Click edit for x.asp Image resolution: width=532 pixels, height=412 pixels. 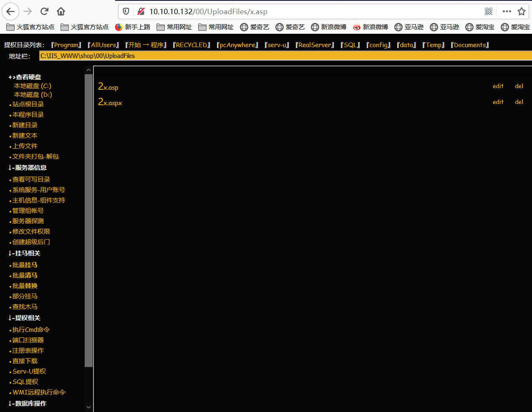pos(498,86)
